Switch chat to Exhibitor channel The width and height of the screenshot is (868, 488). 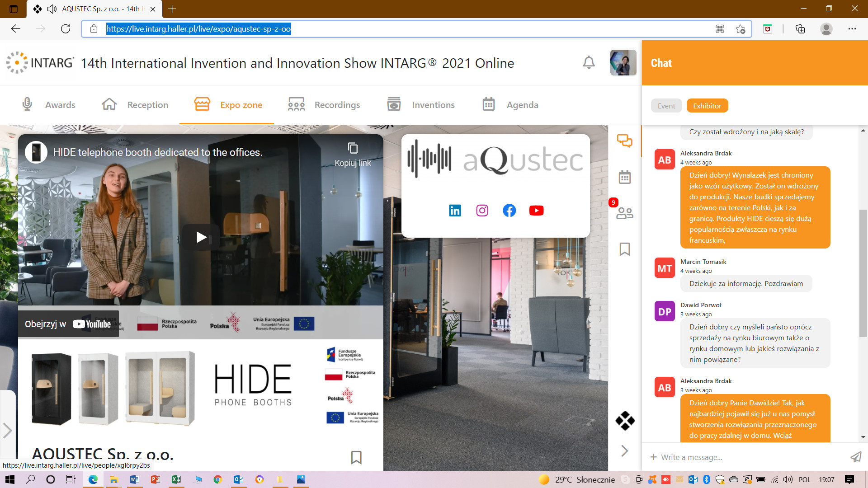click(x=707, y=106)
